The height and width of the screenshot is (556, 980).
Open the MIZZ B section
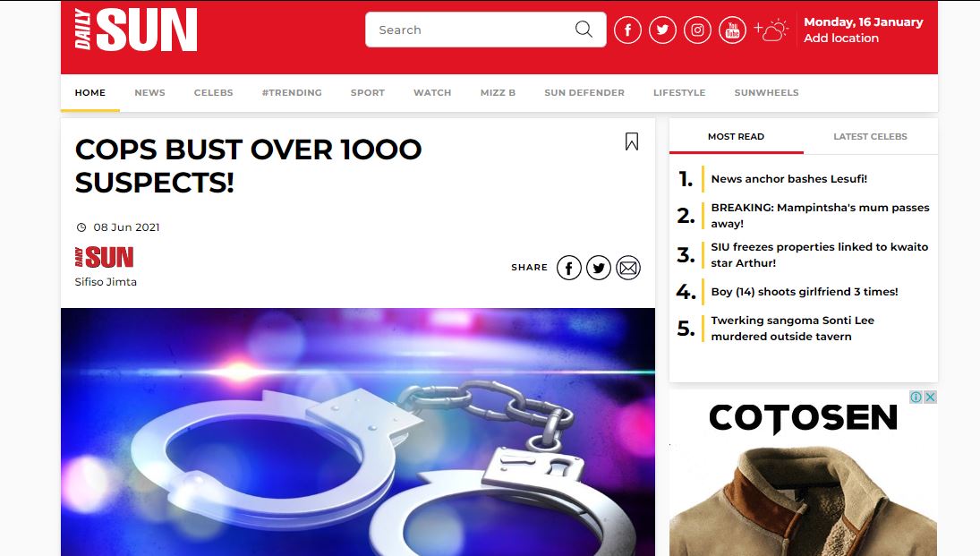499,92
